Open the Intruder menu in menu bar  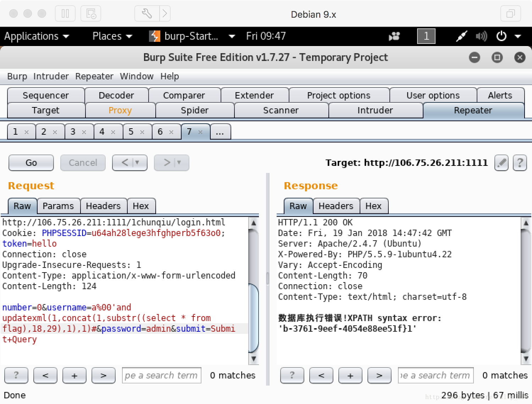[51, 76]
